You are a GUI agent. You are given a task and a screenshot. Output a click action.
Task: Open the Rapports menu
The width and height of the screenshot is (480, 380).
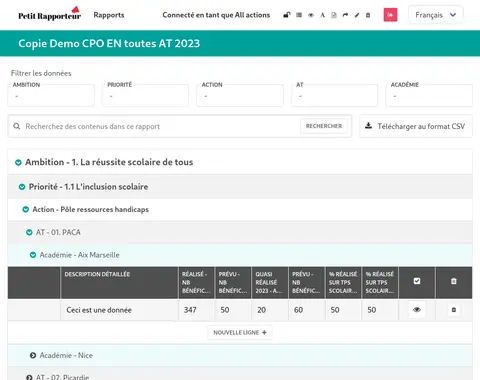coord(109,15)
